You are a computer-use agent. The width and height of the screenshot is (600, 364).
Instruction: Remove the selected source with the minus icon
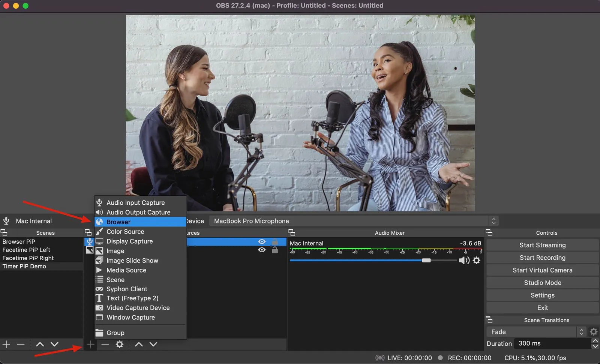pos(105,344)
